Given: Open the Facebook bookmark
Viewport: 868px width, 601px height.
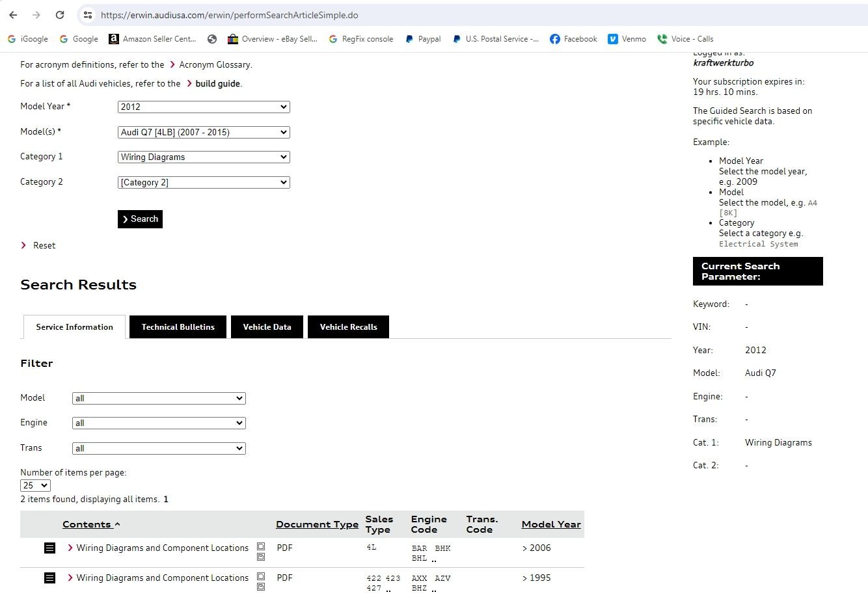Looking at the screenshot, I should point(573,39).
